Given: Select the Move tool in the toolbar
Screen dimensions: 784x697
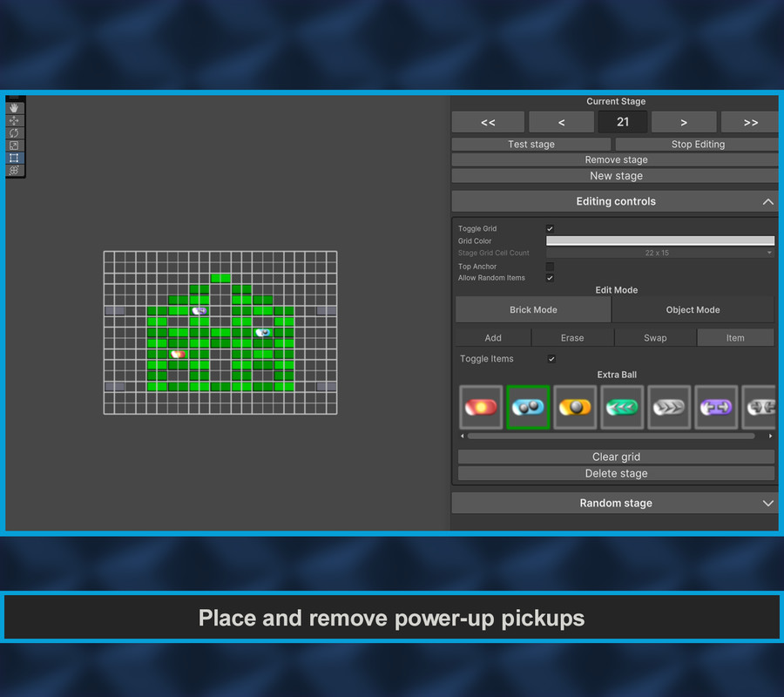Looking at the screenshot, I should click(x=14, y=120).
